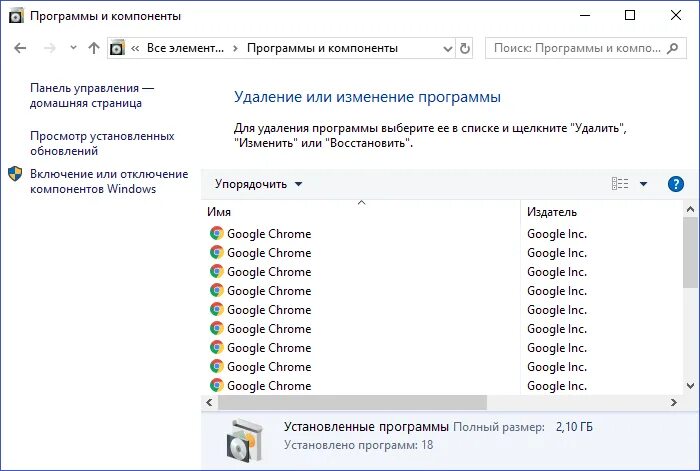Maximize the Программы и компоненты window

pos(630,16)
